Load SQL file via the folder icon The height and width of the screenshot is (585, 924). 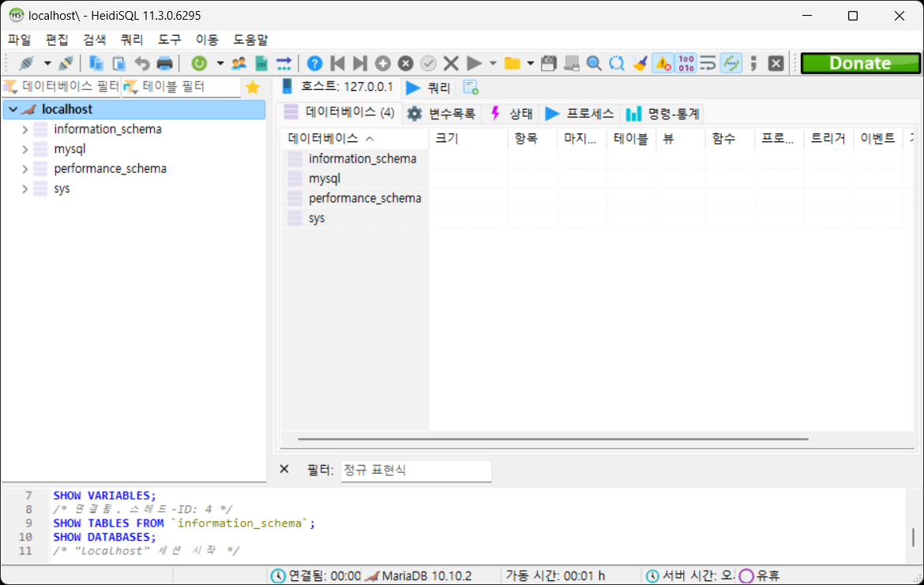pyautogui.click(x=512, y=63)
